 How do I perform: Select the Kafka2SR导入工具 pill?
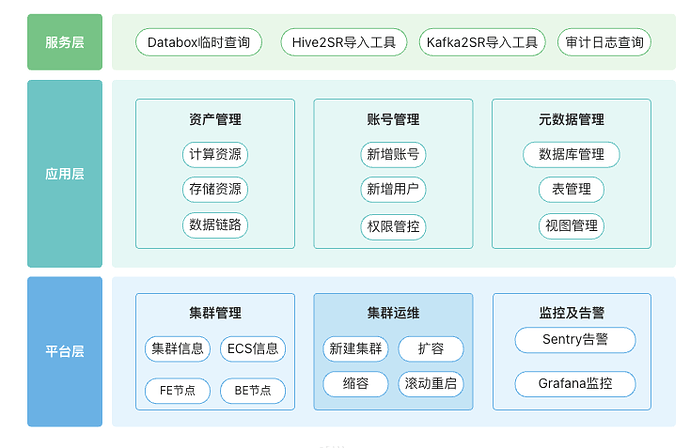(482, 42)
